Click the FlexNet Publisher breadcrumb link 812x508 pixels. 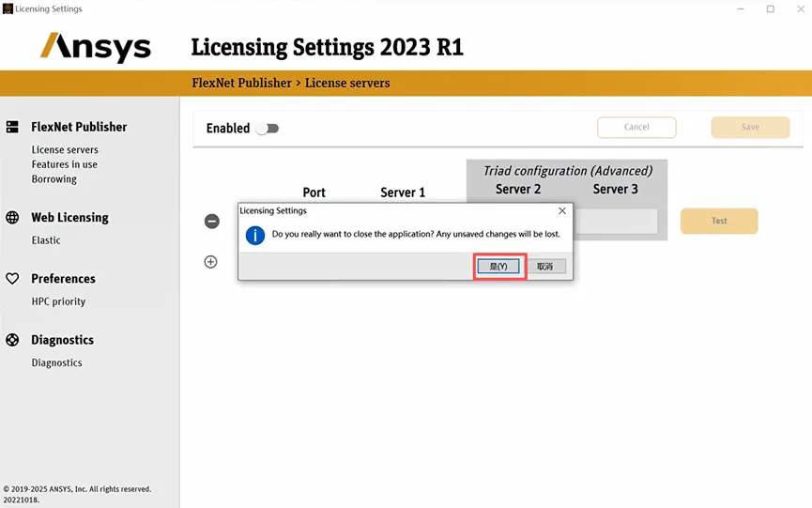pos(241,83)
